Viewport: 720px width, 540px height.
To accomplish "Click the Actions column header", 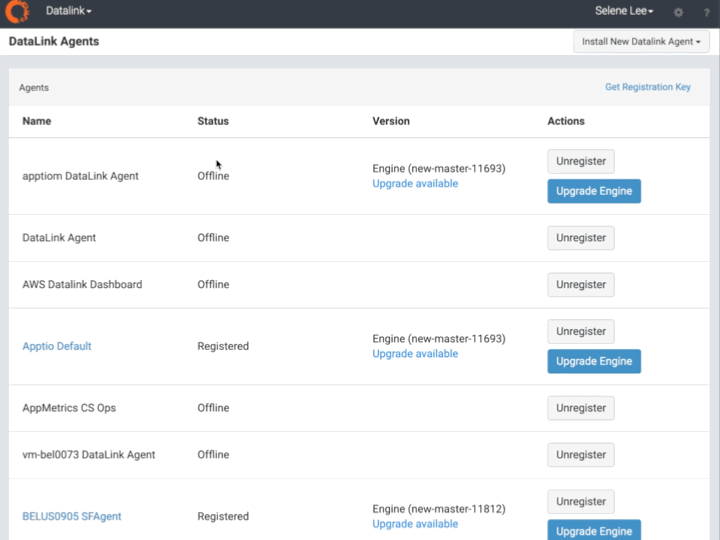I will coord(566,121).
